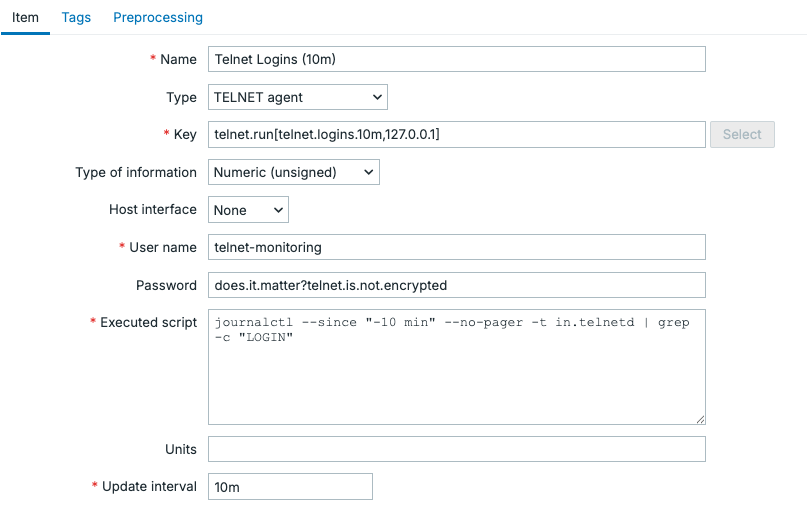Open the Type dropdown showing TELNET agent

pos(297,97)
